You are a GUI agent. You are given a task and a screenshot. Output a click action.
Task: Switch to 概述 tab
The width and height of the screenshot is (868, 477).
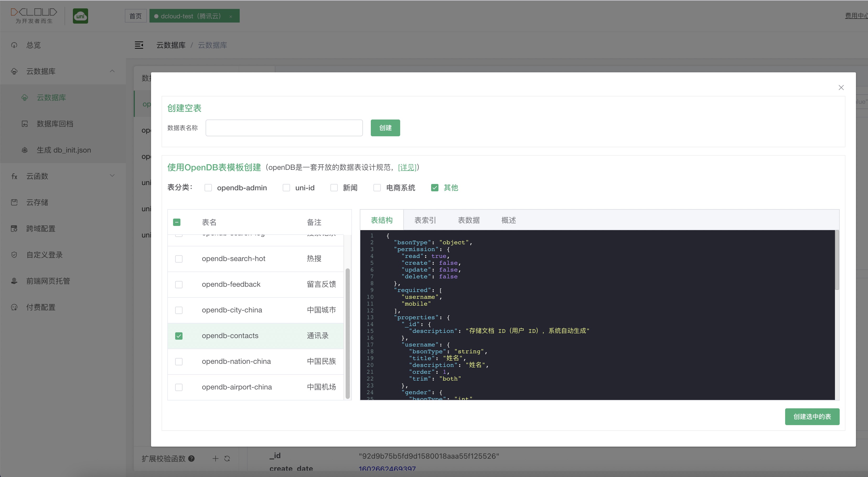[x=508, y=220]
